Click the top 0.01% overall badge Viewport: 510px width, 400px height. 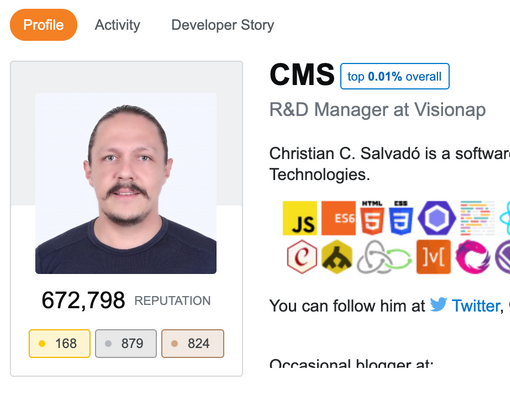pyautogui.click(x=395, y=76)
